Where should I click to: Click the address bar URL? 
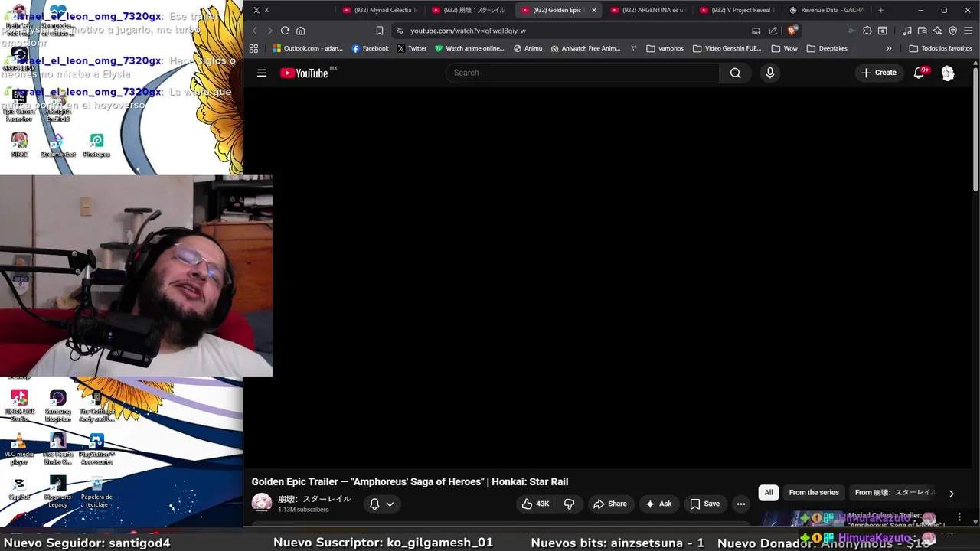(468, 31)
